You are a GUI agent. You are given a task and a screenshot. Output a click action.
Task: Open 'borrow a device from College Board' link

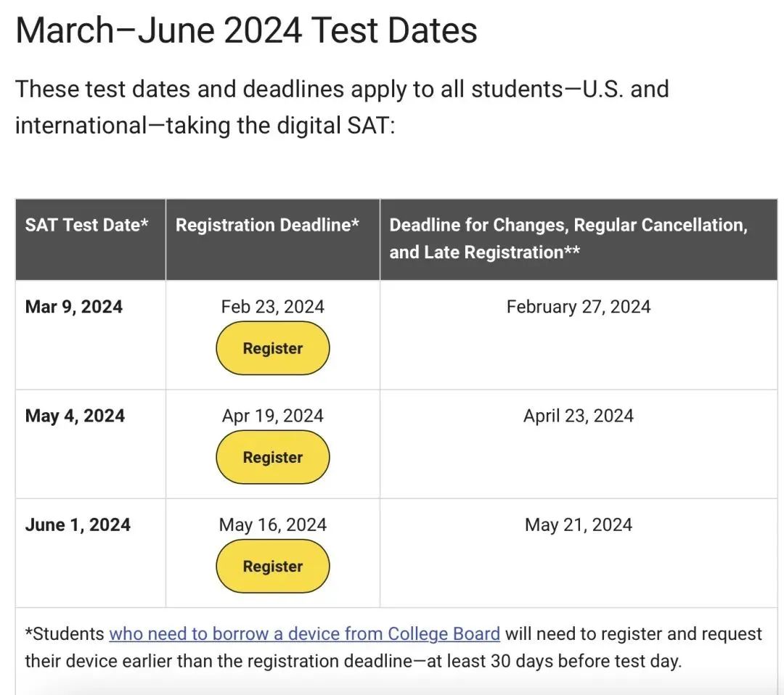coord(304,633)
